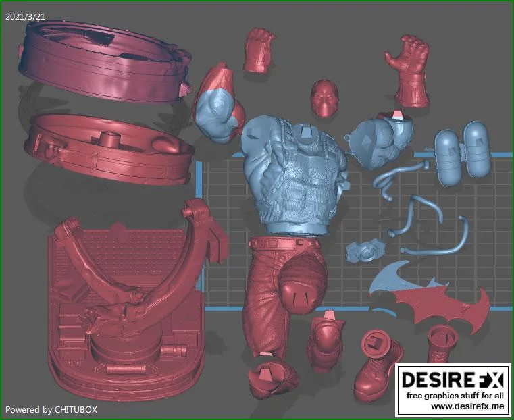Select the red boot cuff cylinder part
The image size is (514, 420).
coord(442,342)
